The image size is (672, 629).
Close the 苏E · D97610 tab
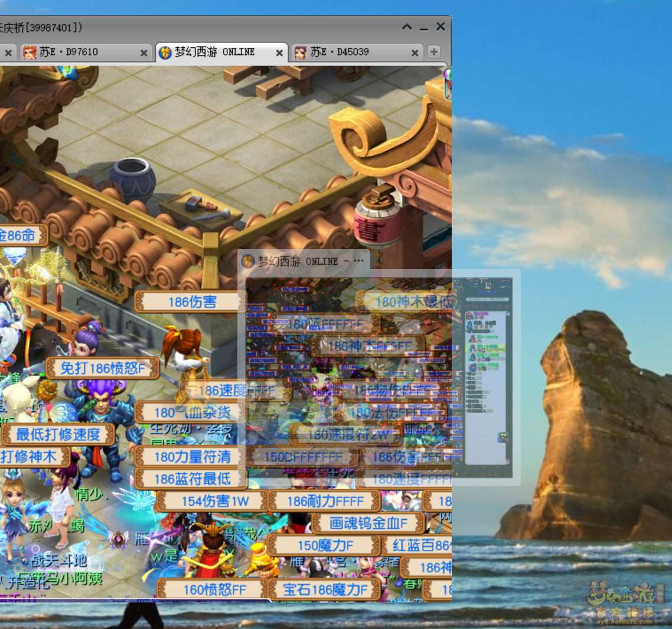(143, 53)
